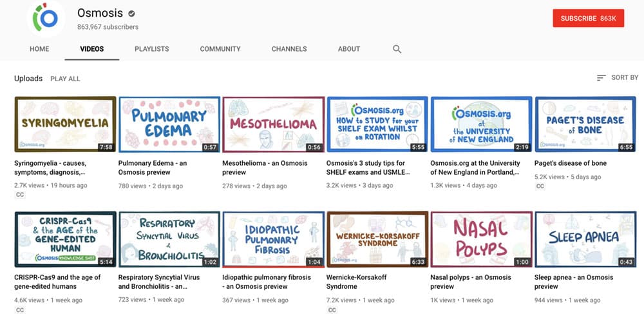The image size is (644, 314).
Task: Open the Sort By menu
Action: coord(618,77)
